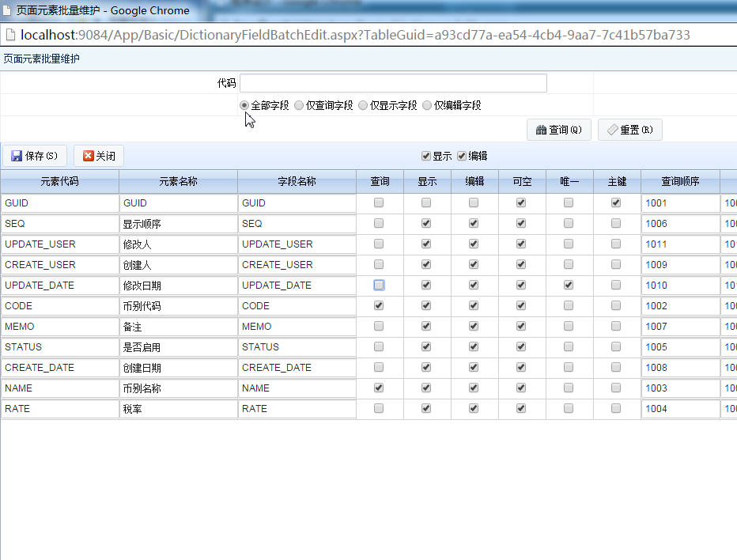Enable 查询 checkbox for the UPDATE_DATE row
The width and height of the screenshot is (737, 560).
pyautogui.click(x=379, y=285)
